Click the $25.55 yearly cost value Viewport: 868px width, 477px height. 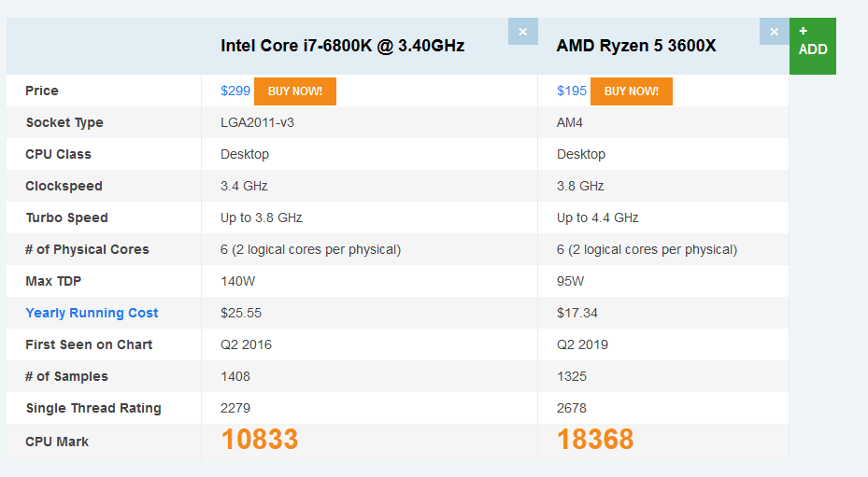(240, 313)
